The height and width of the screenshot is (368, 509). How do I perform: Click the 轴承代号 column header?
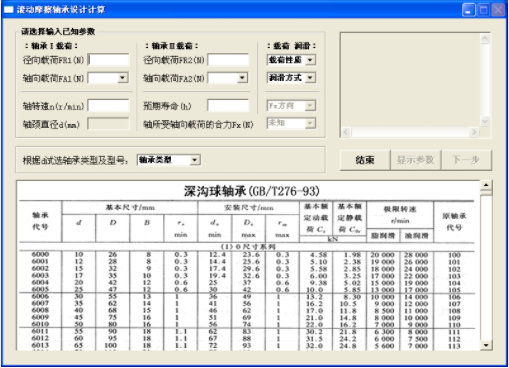point(40,221)
